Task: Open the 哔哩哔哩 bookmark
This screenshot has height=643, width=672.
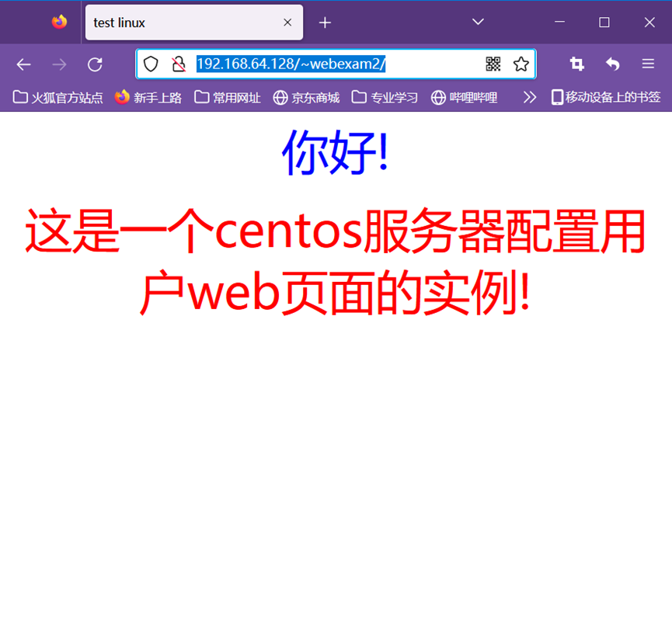Action: (x=464, y=98)
